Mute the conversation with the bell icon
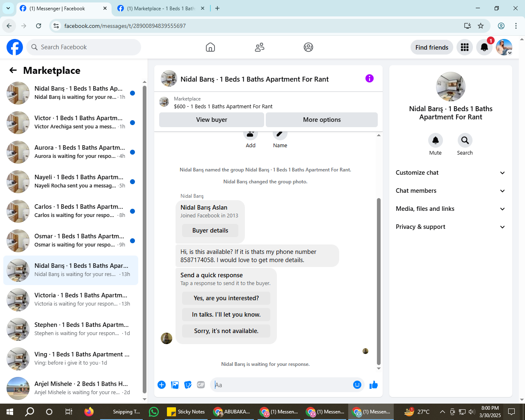The height and width of the screenshot is (420, 525). (436, 140)
